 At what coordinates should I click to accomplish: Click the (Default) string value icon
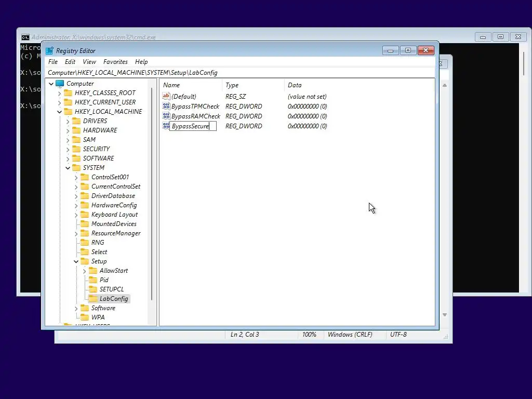pos(166,96)
